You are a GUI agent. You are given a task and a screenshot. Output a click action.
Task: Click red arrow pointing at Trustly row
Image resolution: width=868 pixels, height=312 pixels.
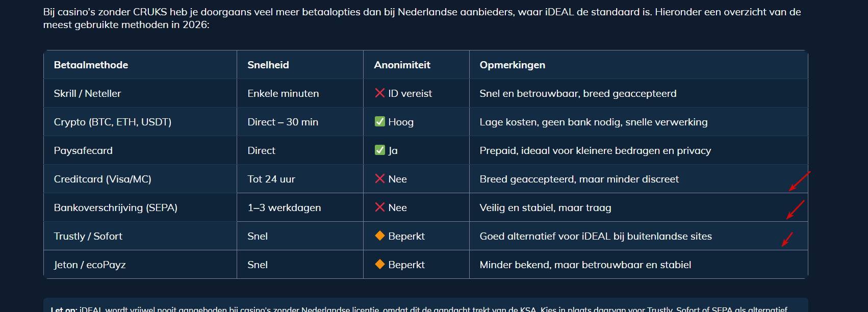[787, 239]
